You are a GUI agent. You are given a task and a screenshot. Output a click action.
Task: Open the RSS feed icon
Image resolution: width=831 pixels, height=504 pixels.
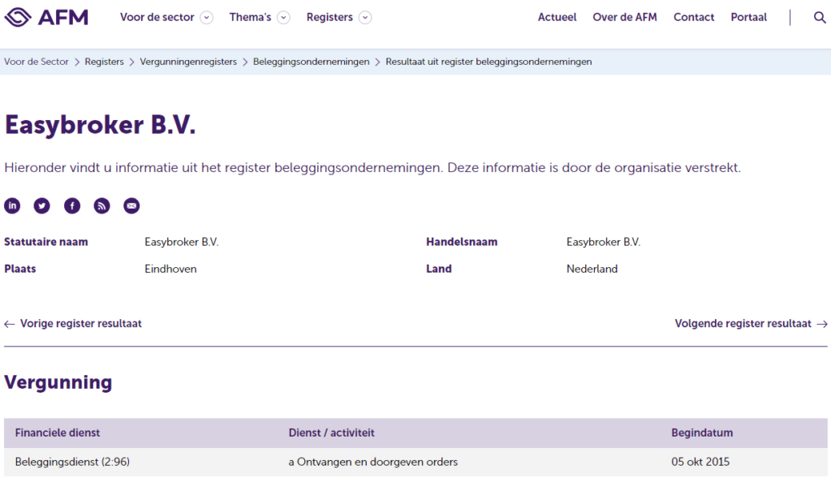[x=101, y=205]
